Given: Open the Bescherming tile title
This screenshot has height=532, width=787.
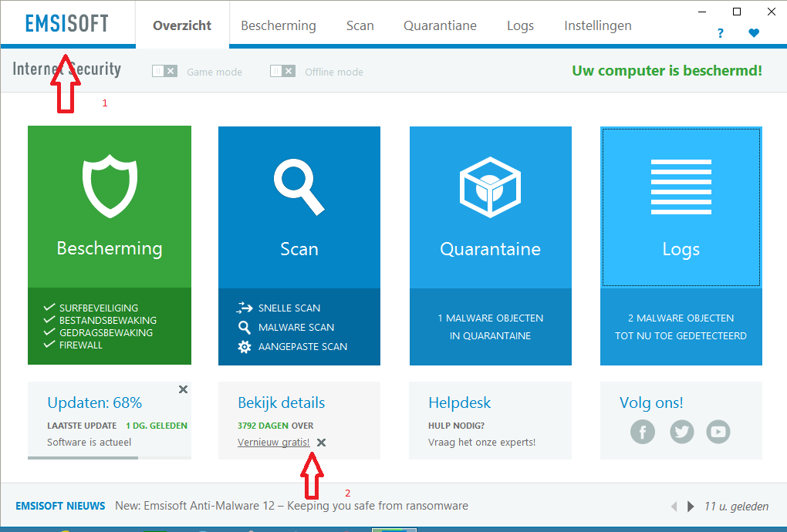Looking at the screenshot, I should click(x=110, y=249).
